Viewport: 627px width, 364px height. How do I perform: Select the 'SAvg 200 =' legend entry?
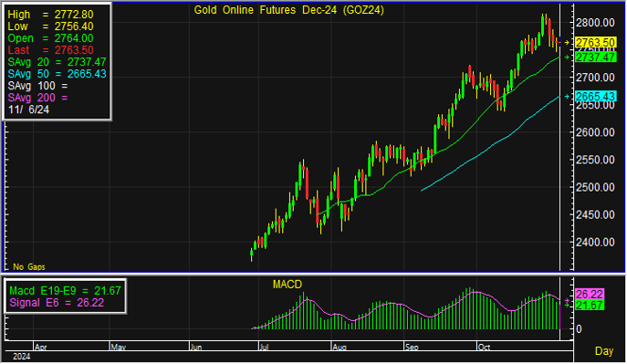coord(37,98)
